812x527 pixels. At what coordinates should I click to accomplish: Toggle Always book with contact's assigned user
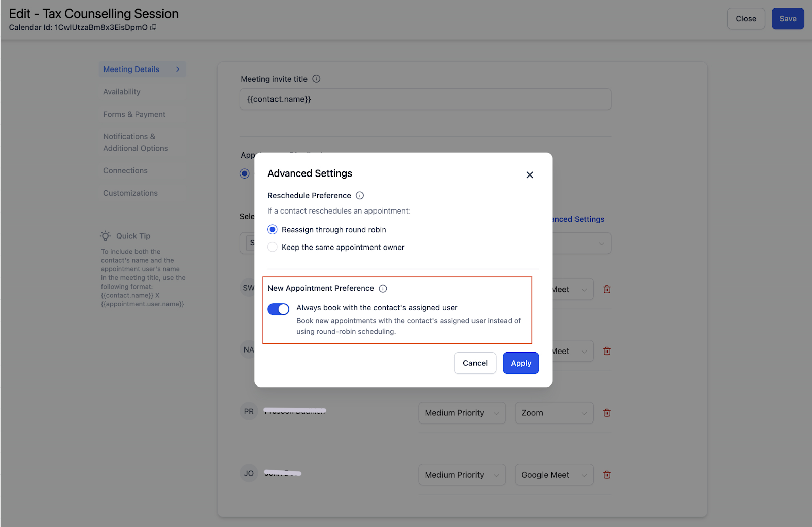(279, 309)
